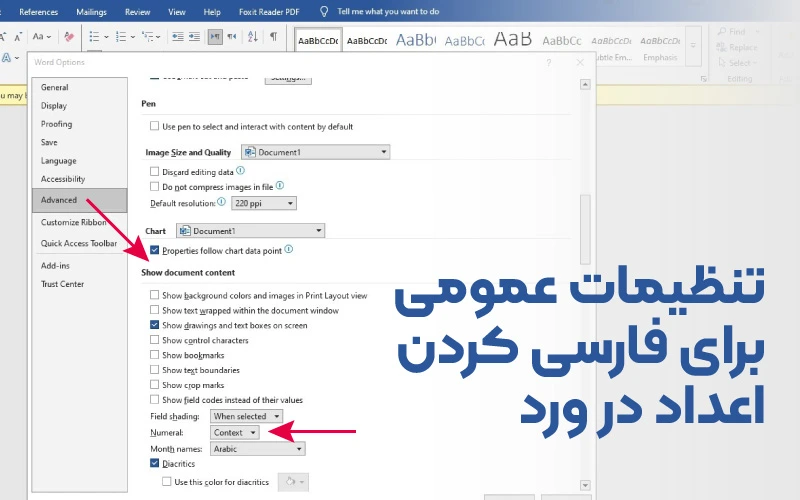Enable Show crop marks

point(155,384)
